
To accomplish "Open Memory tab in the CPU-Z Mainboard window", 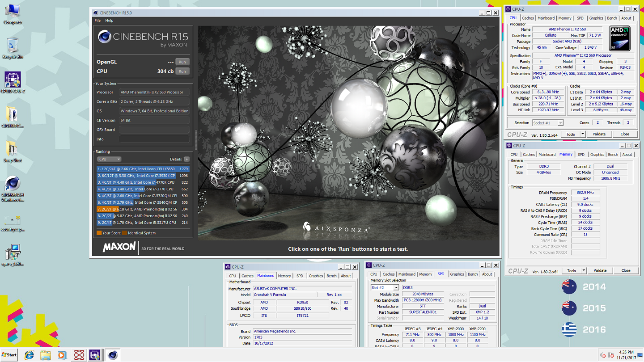I will tap(284, 276).
